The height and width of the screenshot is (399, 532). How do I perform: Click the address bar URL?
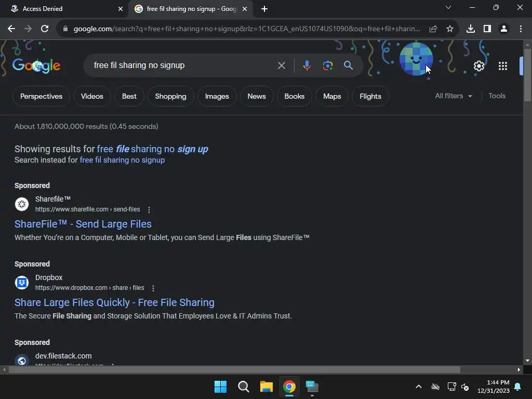[x=247, y=29]
